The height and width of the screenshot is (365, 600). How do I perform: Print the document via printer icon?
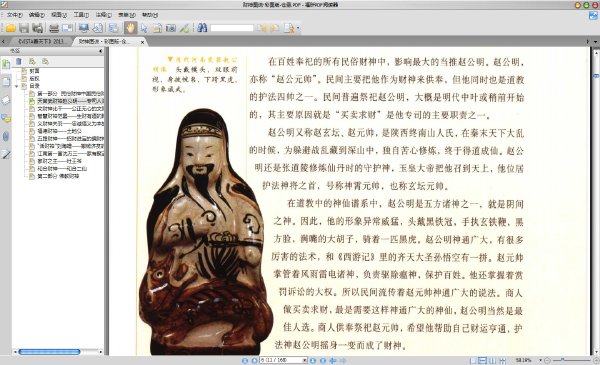point(54,28)
